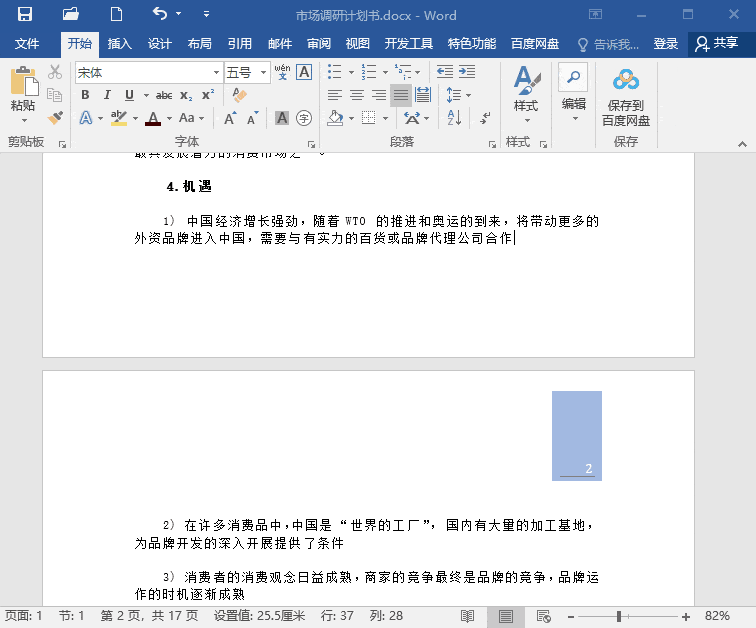Image resolution: width=756 pixels, height=628 pixels.
Task: Open the font size 五号 dropdown
Action: (263, 72)
